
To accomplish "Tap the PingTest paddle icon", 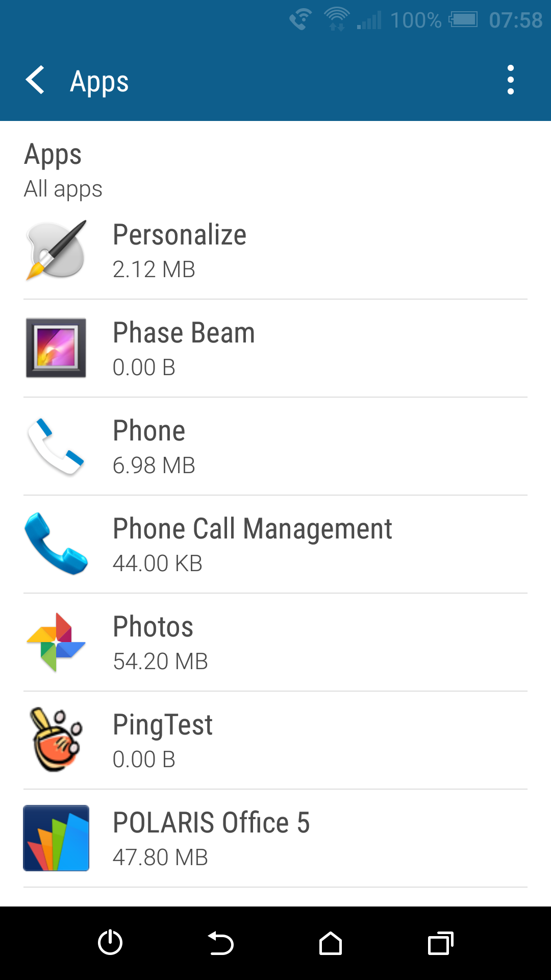I will point(56,740).
